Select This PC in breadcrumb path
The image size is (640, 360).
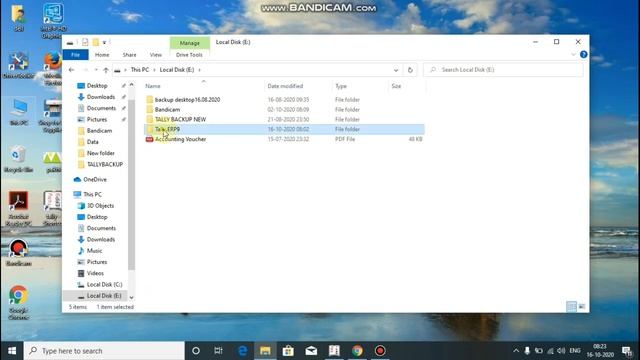[x=140, y=70]
